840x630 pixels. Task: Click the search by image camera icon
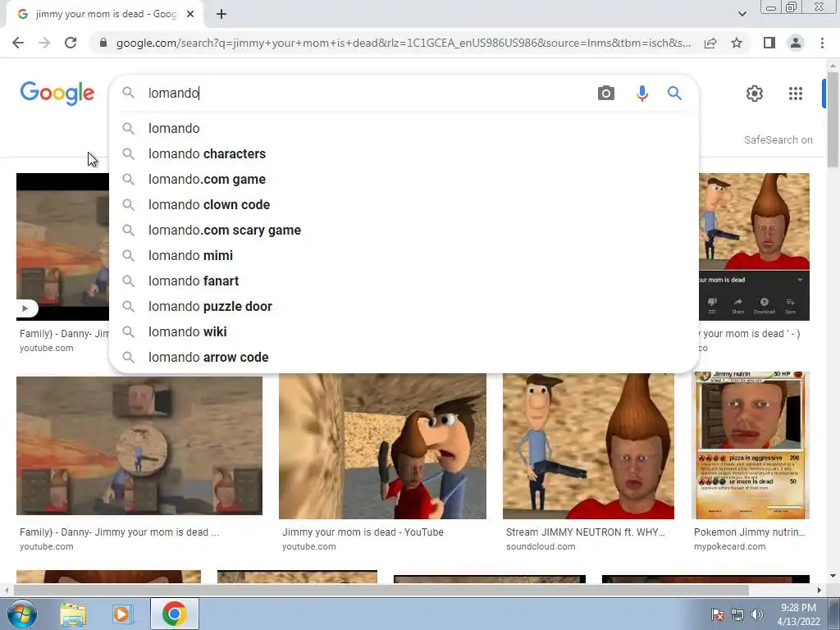(606, 94)
